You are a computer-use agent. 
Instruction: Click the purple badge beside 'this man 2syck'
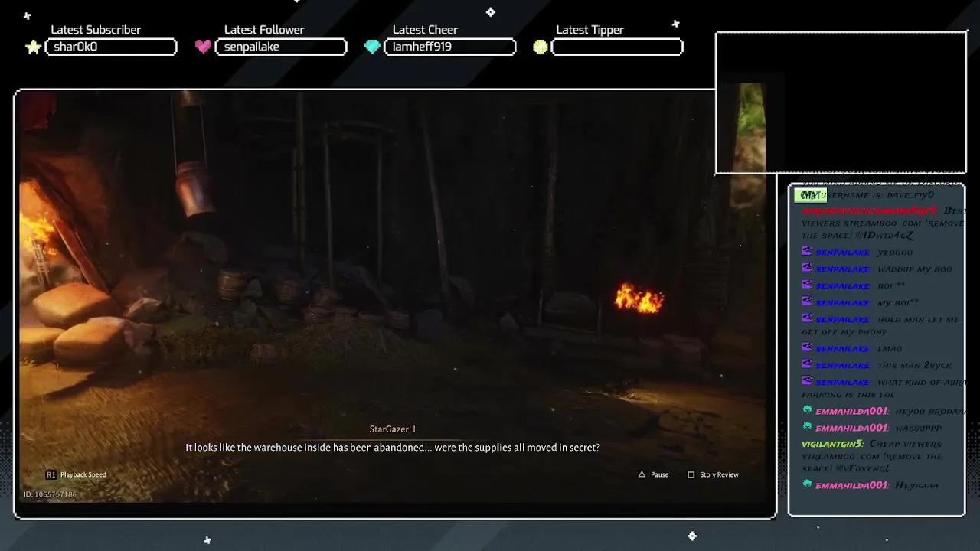click(807, 364)
